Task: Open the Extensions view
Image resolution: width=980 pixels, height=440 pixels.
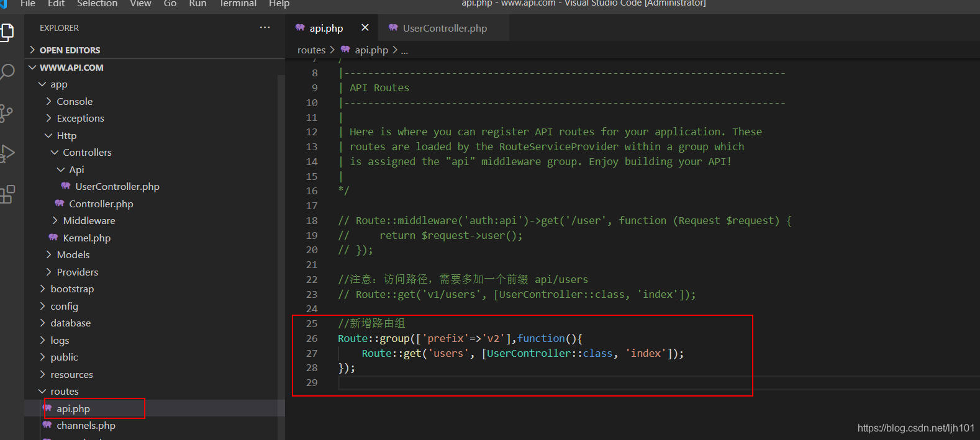Action: click(x=7, y=194)
